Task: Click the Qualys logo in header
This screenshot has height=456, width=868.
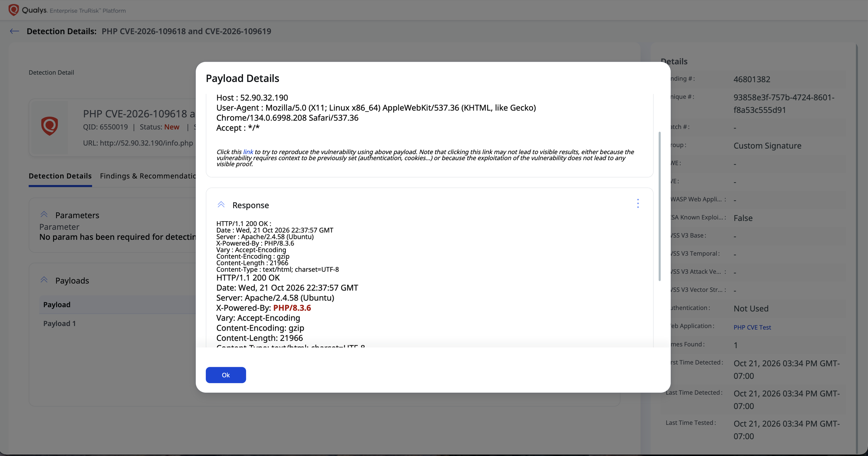Action: (x=14, y=10)
